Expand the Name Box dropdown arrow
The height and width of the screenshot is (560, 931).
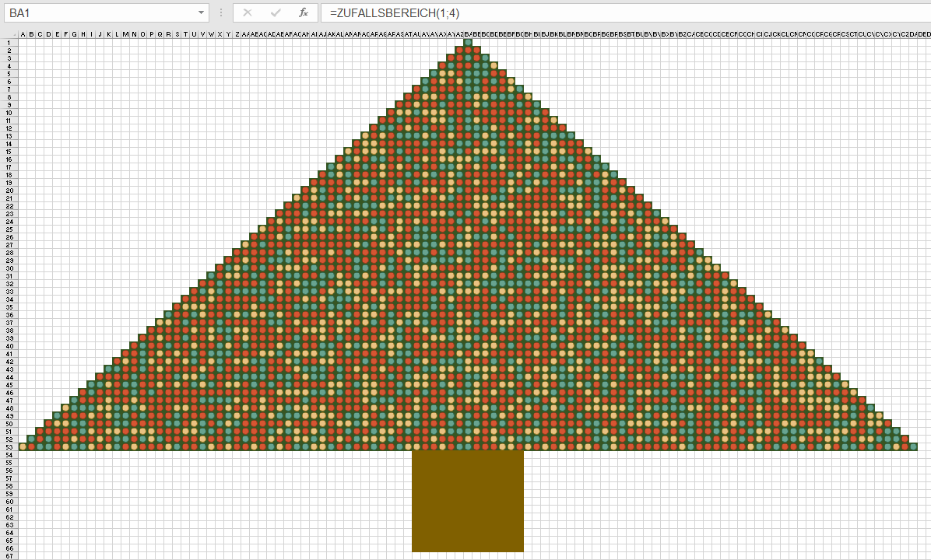(202, 13)
